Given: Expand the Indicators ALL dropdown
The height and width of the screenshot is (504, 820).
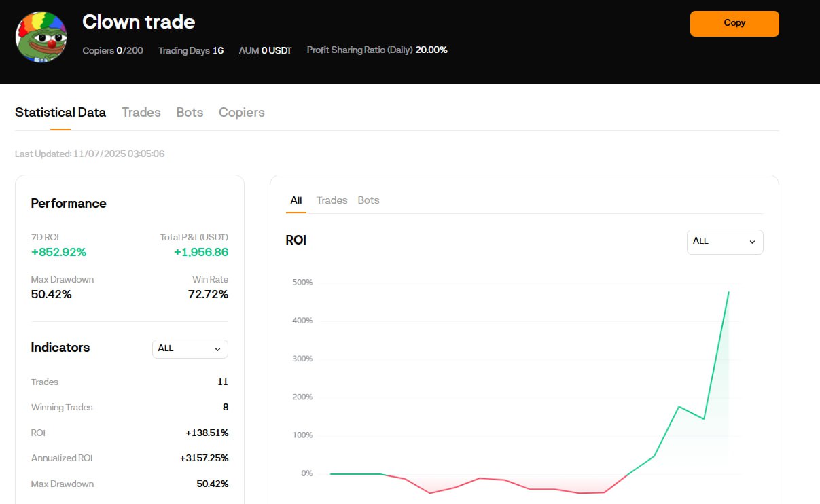Looking at the screenshot, I should pyautogui.click(x=190, y=348).
